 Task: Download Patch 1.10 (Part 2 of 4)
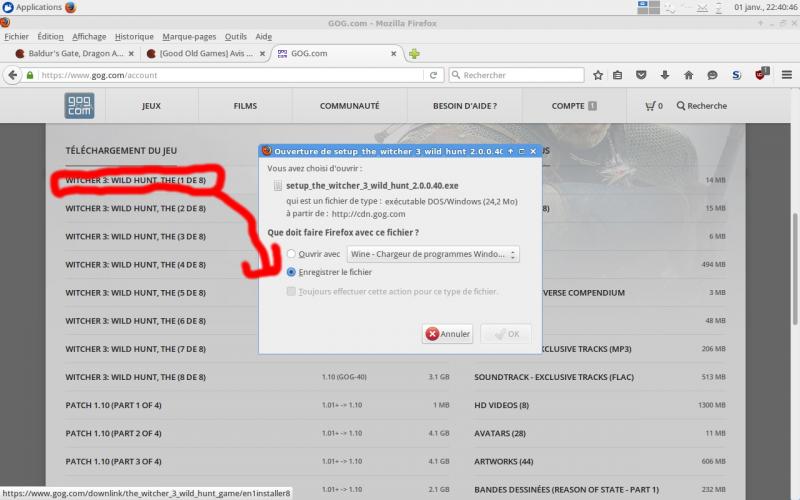point(113,433)
